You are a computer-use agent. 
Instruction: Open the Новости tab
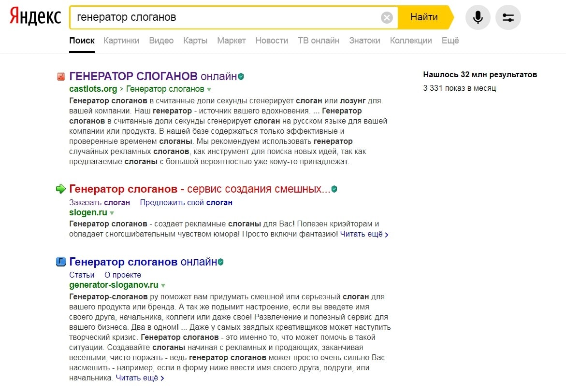click(x=272, y=41)
